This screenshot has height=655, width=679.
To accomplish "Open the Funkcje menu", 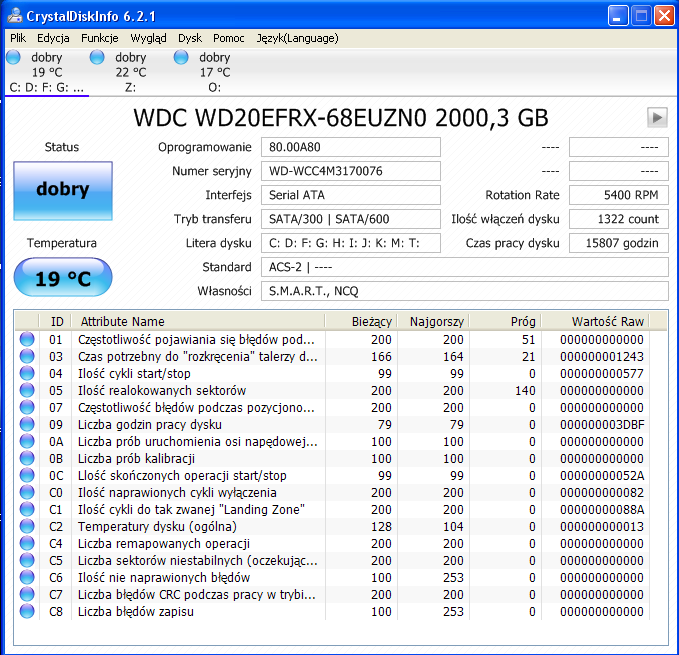I will click(100, 38).
